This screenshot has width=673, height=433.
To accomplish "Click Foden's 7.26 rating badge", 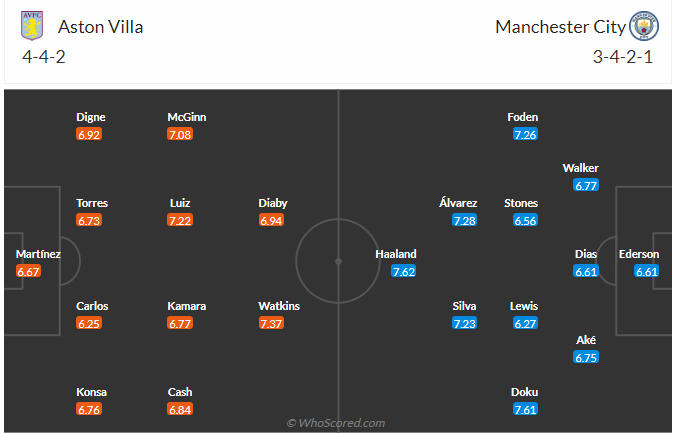I will point(525,134).
